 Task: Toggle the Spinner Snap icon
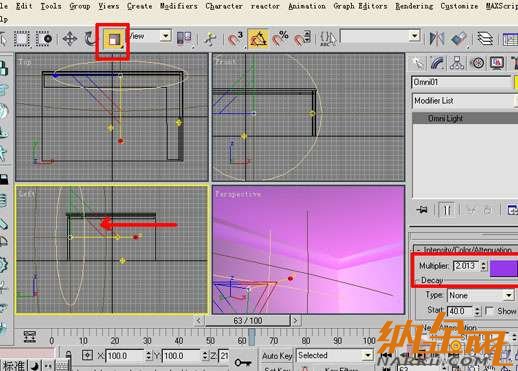click(303, 39)
